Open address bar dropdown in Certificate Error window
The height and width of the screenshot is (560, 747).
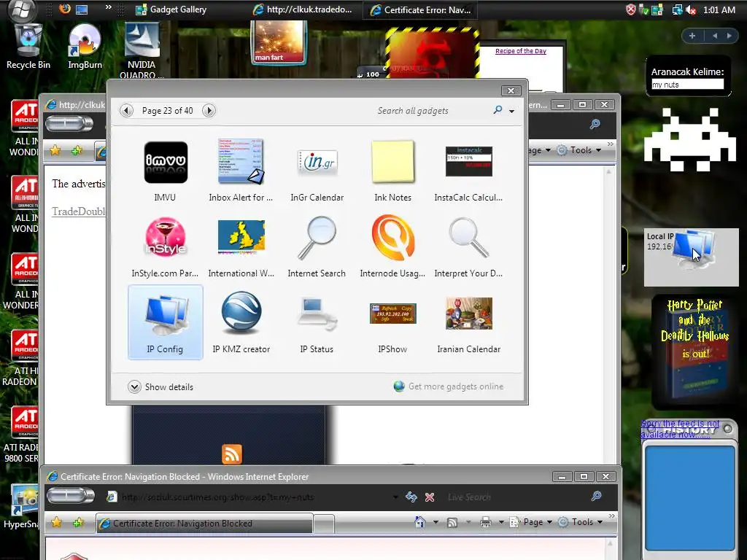pyautogui.click(x=395, y=497)
